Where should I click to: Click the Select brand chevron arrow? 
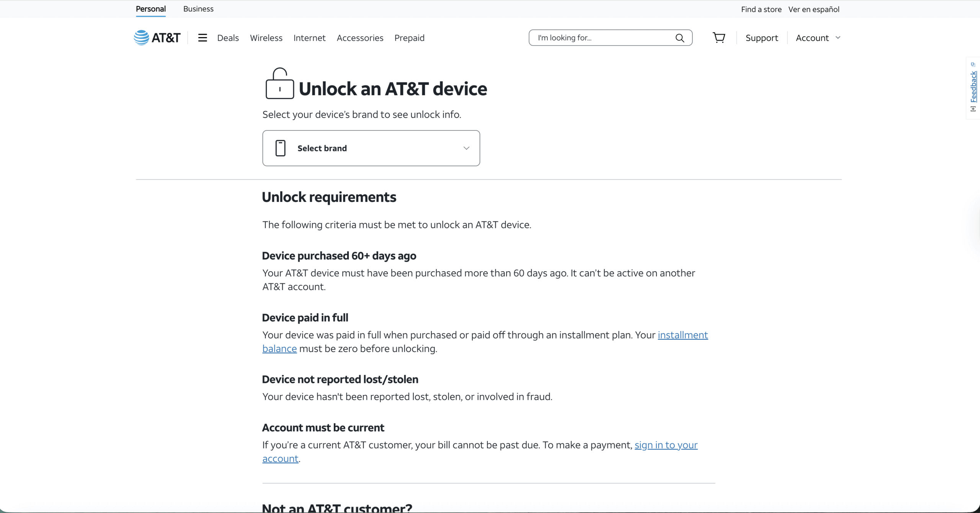(466, 148)
